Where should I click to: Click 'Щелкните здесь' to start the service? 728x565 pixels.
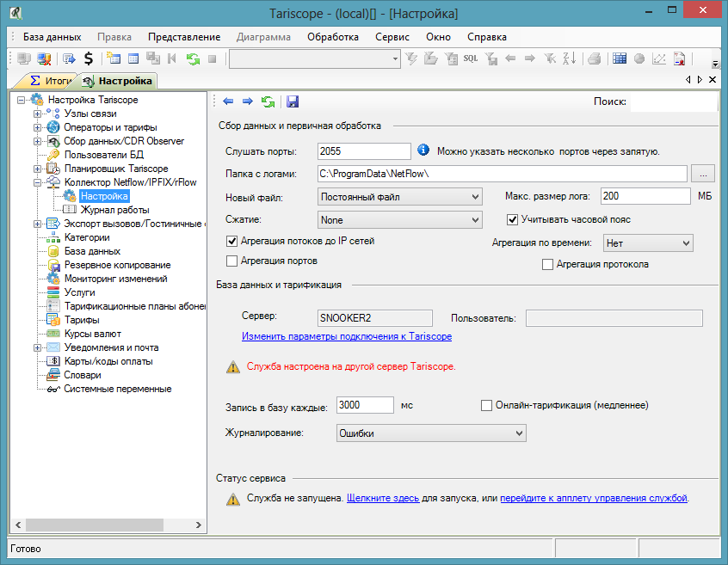coord(383,498)
